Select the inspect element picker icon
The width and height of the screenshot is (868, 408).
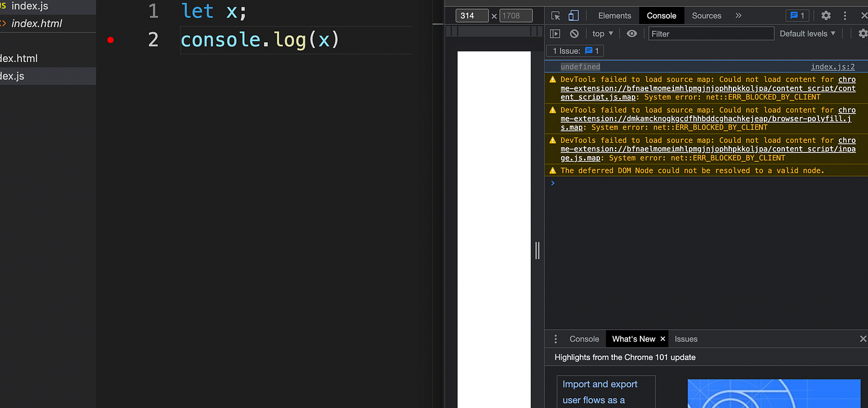click(556, 16)
